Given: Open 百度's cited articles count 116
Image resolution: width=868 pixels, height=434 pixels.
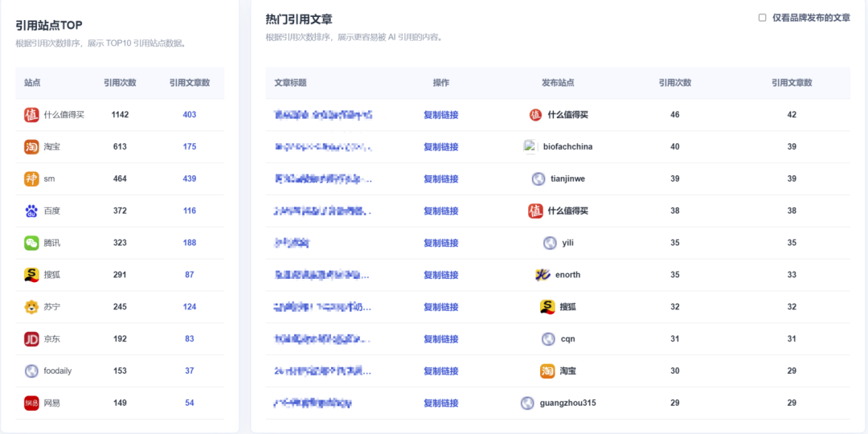Looking at the screenshot, I should point(190,211).
